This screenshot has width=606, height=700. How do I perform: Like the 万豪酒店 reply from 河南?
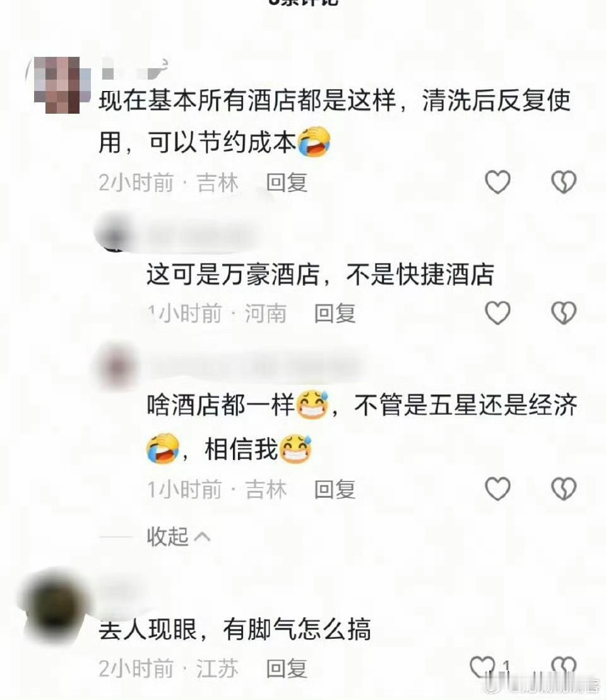point(497,313)
